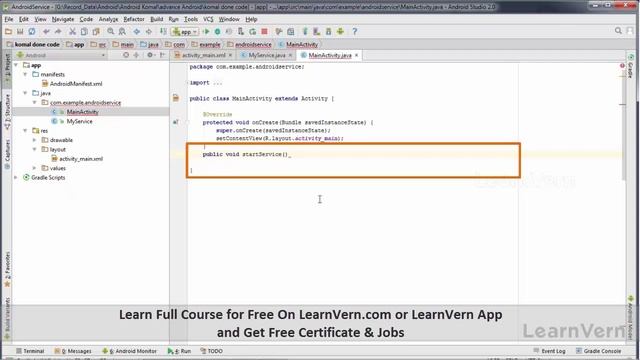Image resolution: width=640 pixels, height=360 pixels.
Task: Toggle the Structure side panel
Action: point(7,112)
